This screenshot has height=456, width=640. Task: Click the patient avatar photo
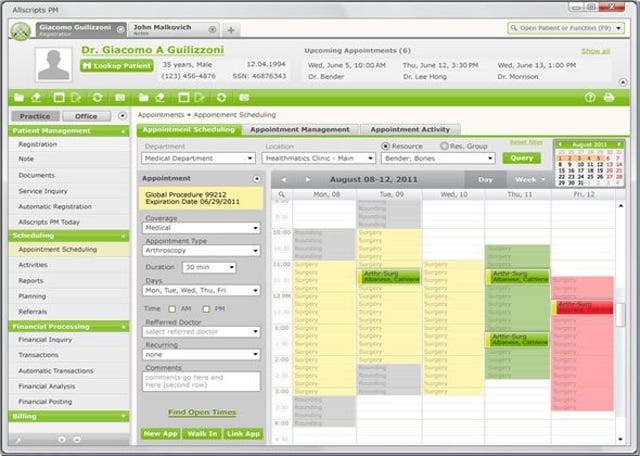click(53, 65)
